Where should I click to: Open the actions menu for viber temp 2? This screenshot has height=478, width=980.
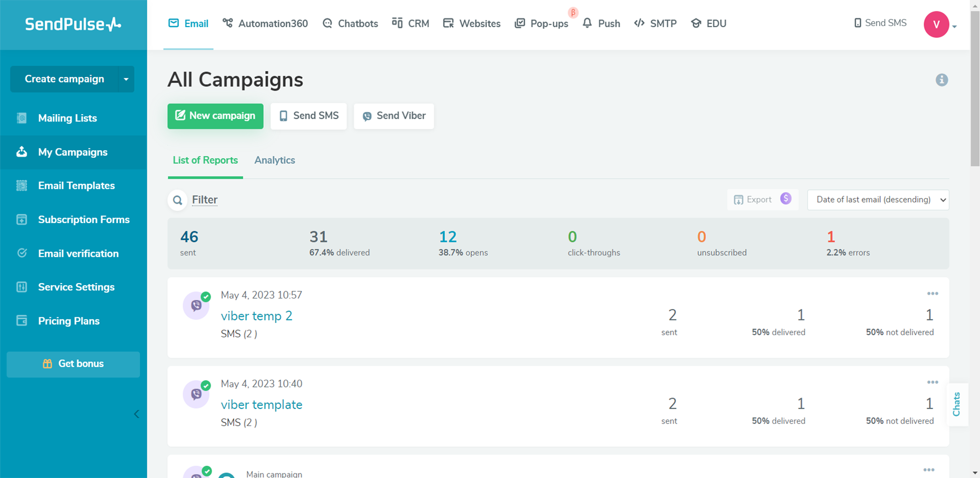(932, 293)
